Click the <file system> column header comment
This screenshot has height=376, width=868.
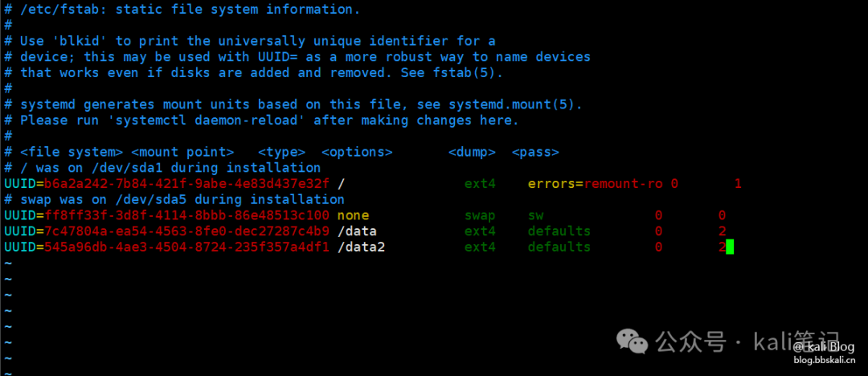pos(72,153)
